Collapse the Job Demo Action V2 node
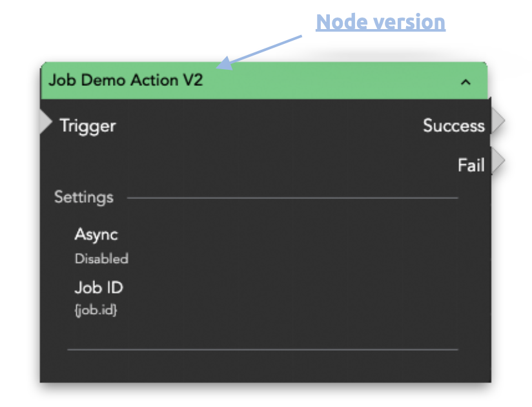 (466, 82)
